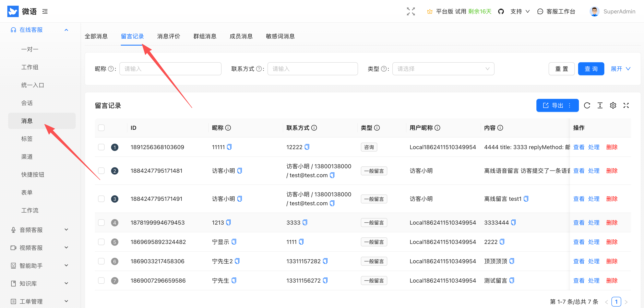Switch to 全部消息 tab
644x308 pixels.
click(96, 36)
